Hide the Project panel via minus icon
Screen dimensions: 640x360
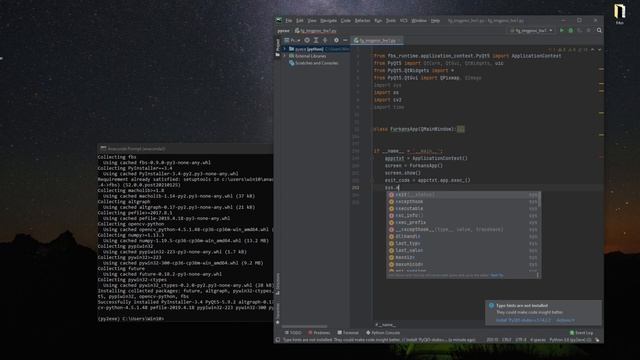point(345,40)
